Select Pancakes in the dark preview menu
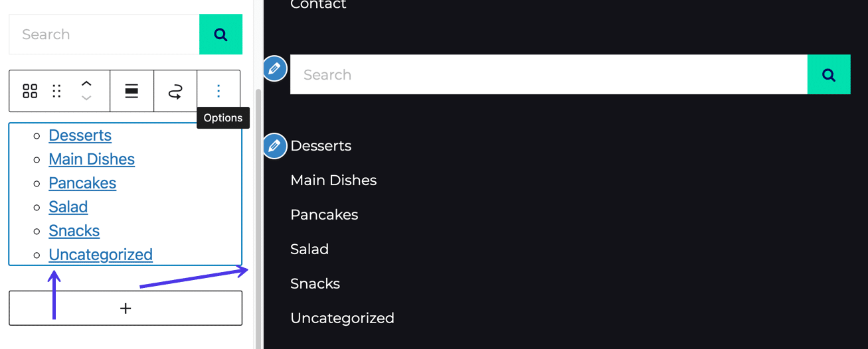 point(324,215)
